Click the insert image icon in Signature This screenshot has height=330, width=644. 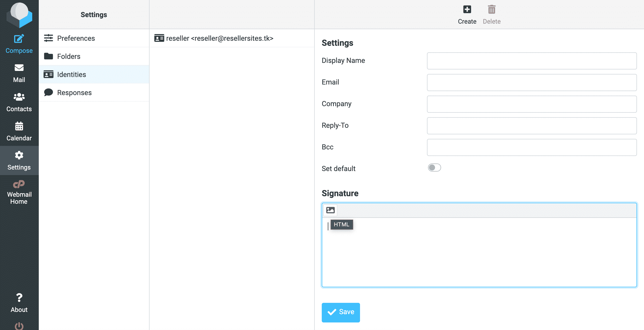330,210
